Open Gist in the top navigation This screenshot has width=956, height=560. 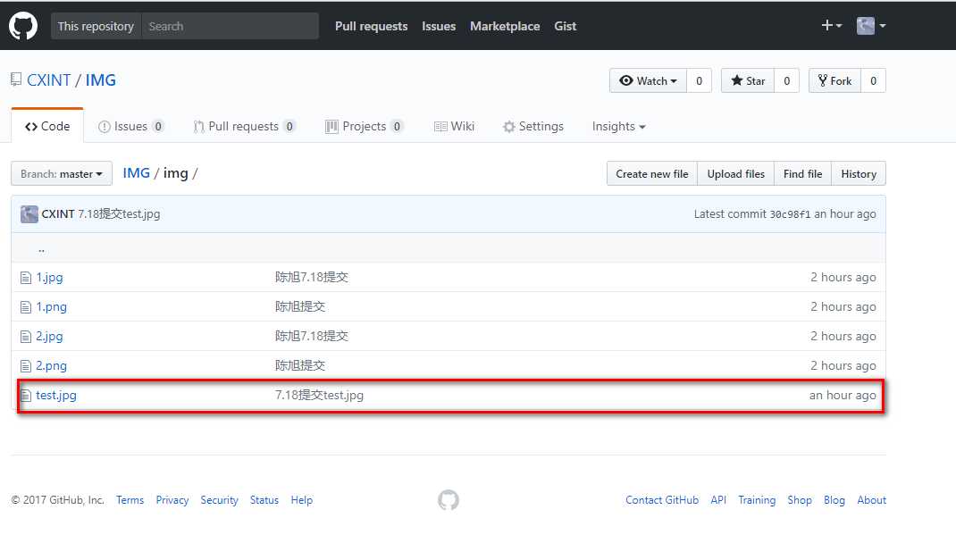point(566,26)
